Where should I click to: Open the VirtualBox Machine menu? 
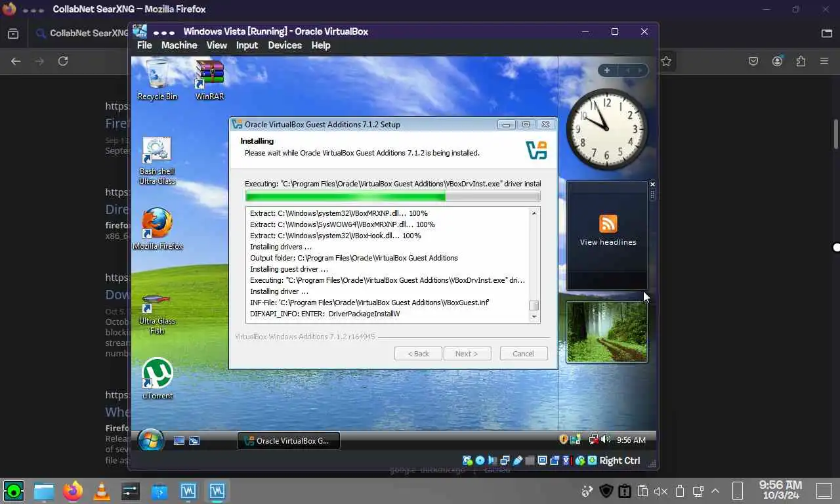pos(179,45)
